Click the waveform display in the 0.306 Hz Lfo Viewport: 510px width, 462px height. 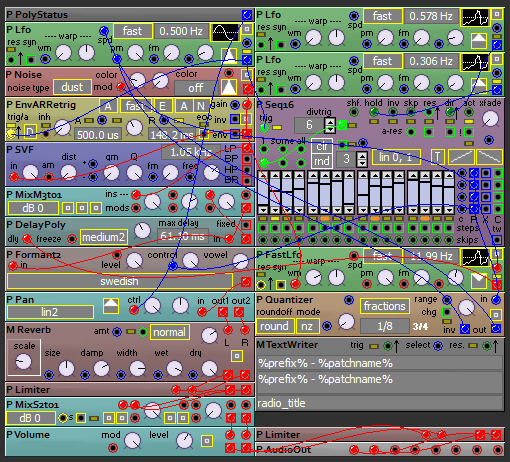point(475,62)
